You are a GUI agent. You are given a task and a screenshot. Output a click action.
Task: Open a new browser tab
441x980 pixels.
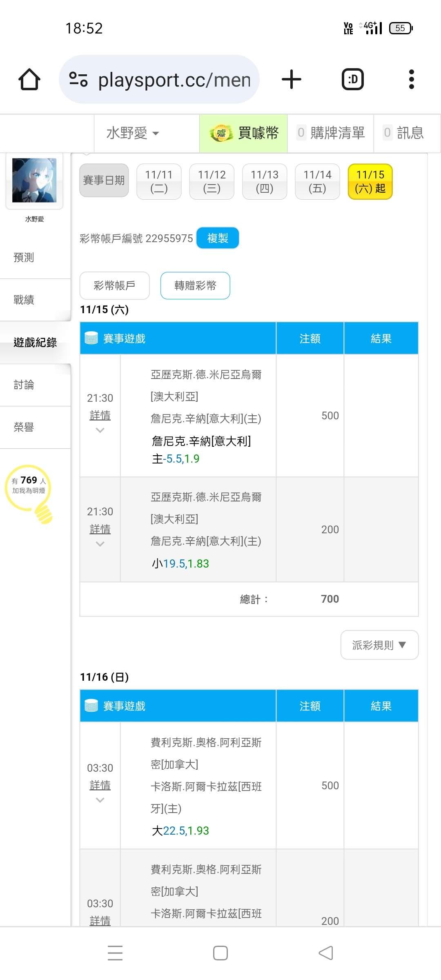[x=292, y=79]
